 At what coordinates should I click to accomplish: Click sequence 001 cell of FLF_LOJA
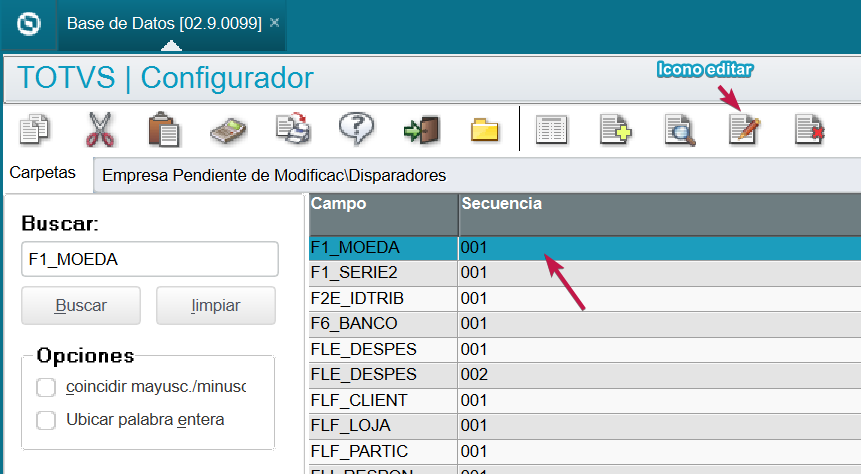(660, 426)
